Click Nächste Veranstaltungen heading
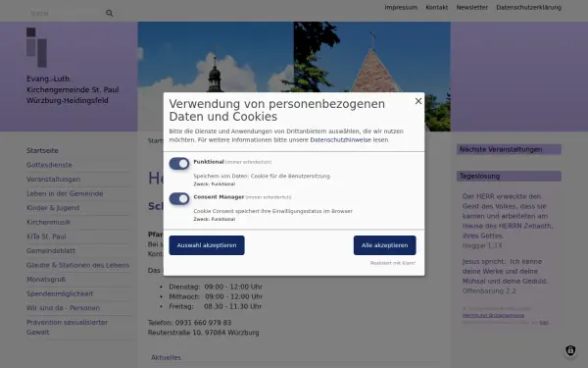This screenshot has height=368, width=588. pos(509,149)
